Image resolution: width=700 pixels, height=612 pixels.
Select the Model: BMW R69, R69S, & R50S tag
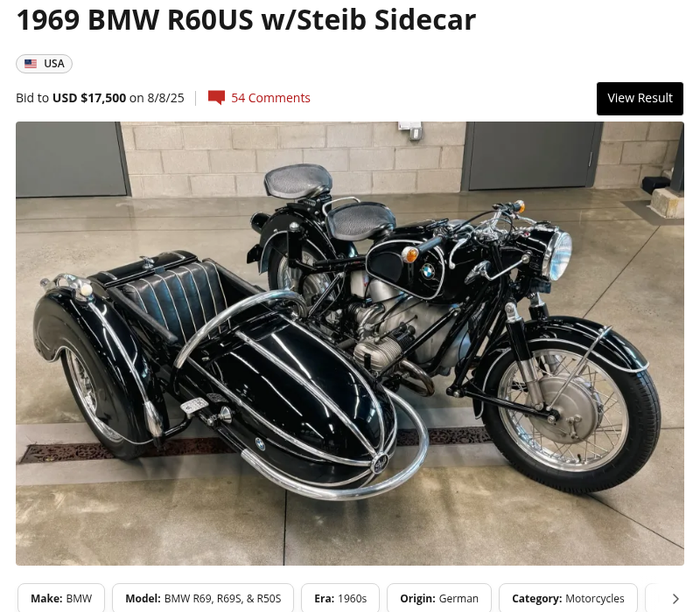pos(203,598)
